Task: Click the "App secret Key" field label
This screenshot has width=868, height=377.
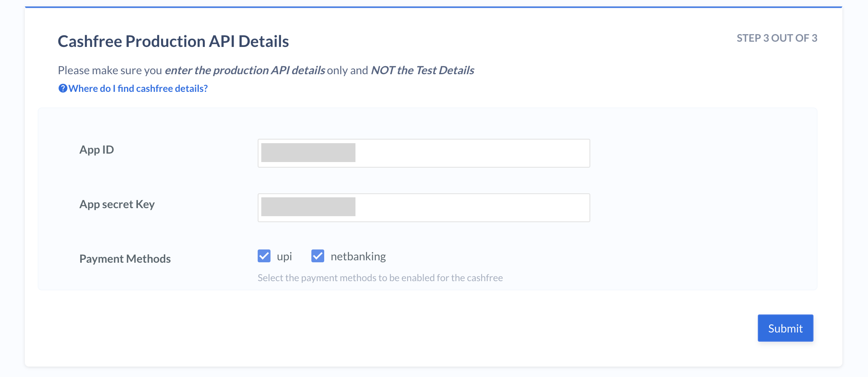Action: click(117, 205)
